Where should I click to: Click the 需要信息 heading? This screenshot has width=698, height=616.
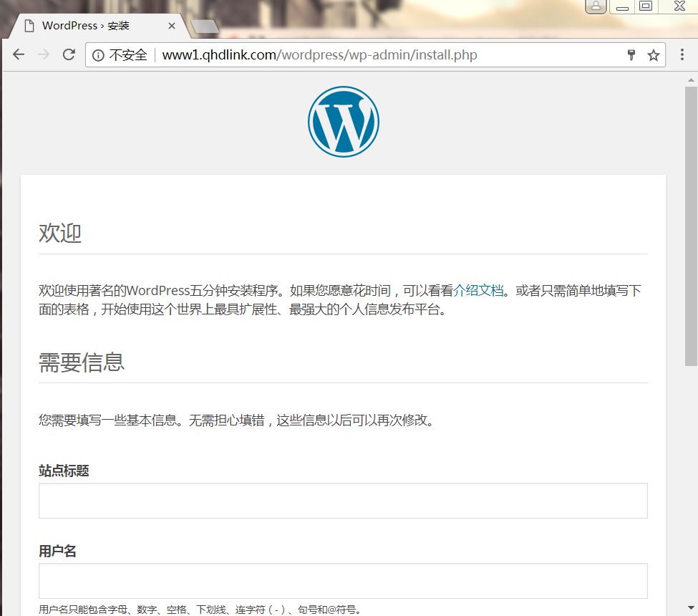pyautogui.click(x=82, y=362)
